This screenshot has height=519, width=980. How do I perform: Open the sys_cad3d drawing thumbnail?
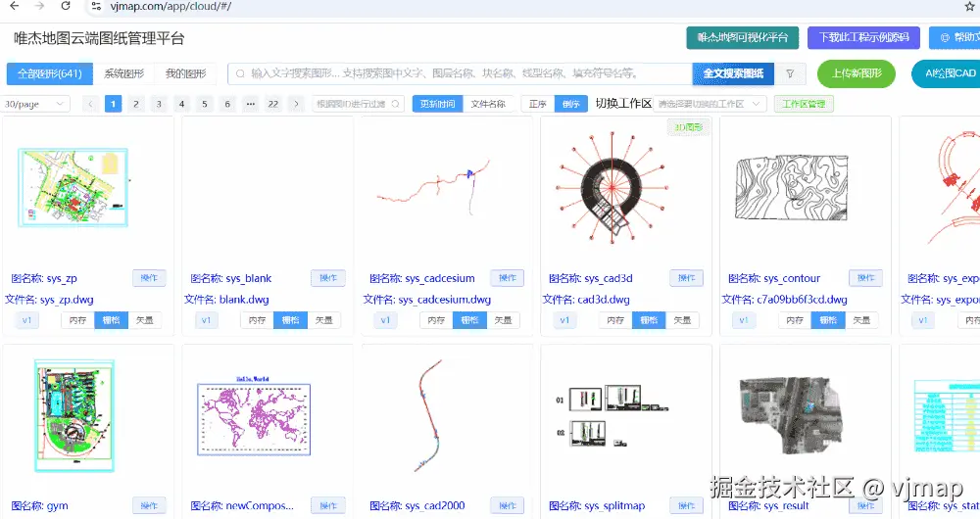pos(612,187)
